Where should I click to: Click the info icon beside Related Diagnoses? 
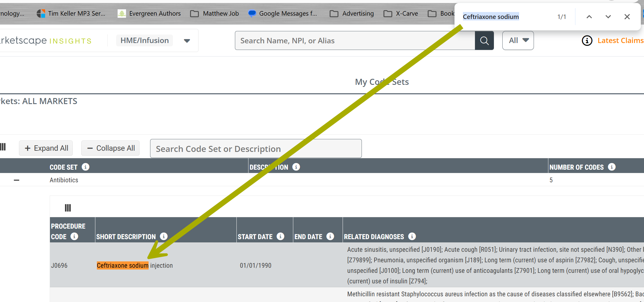click(412, 236)
